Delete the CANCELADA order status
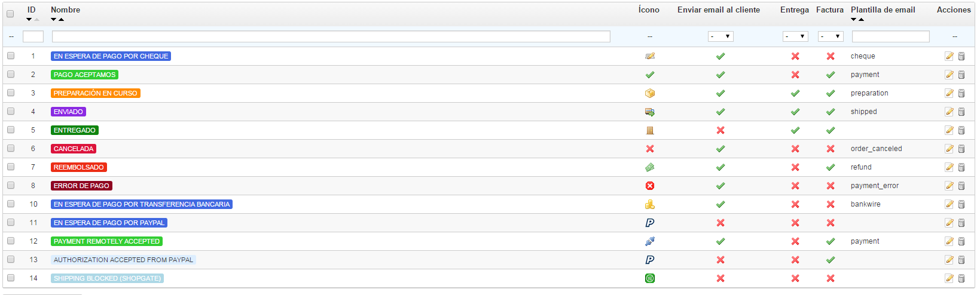 pyautogui.click(x=961, y=149)
